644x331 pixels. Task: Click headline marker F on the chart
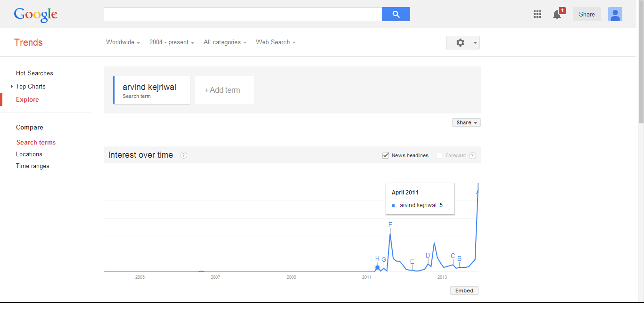pos(390,225)
